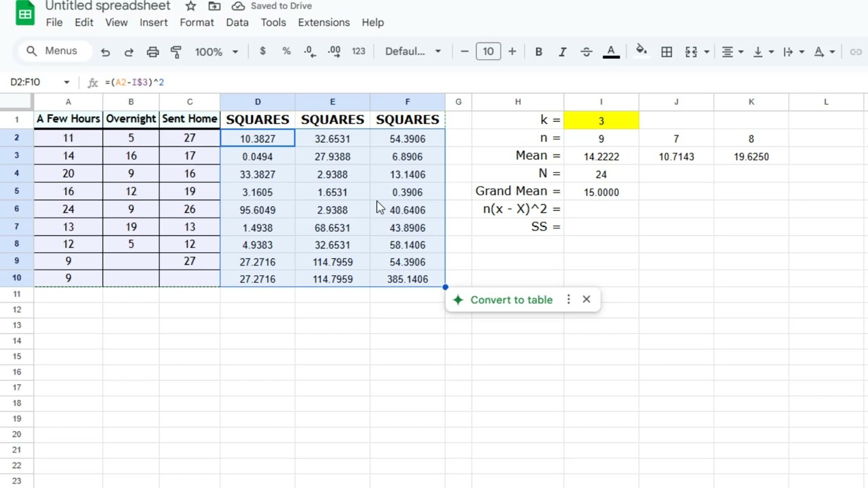Click the Insert link icon
The height and width of the screenshot is (488, 868).
(856, 52)
